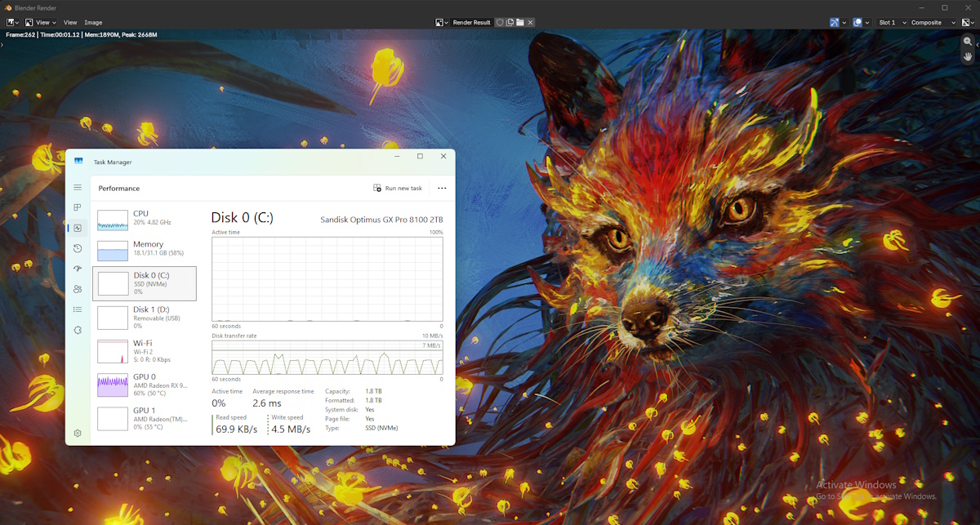The image size is (980, 525).
Task: Click the Disk 0 Active time graph
Action: [x=327, y=278]
